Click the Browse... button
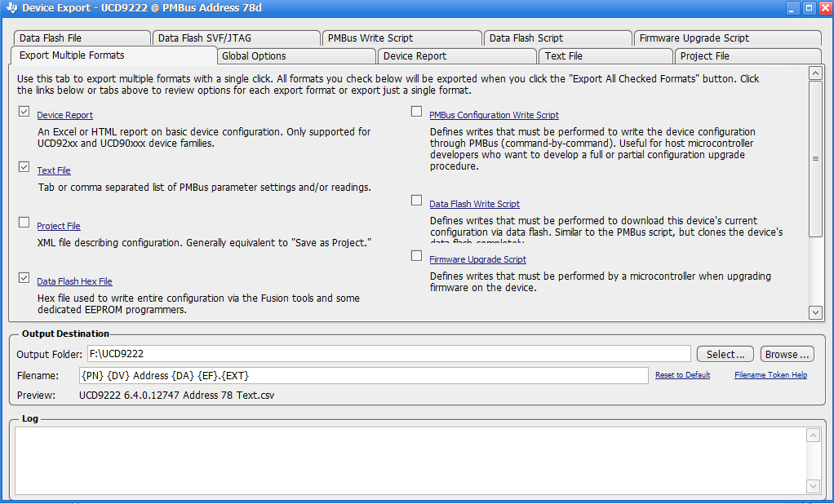This screenshot has width=834, height=504. [787, 354]
